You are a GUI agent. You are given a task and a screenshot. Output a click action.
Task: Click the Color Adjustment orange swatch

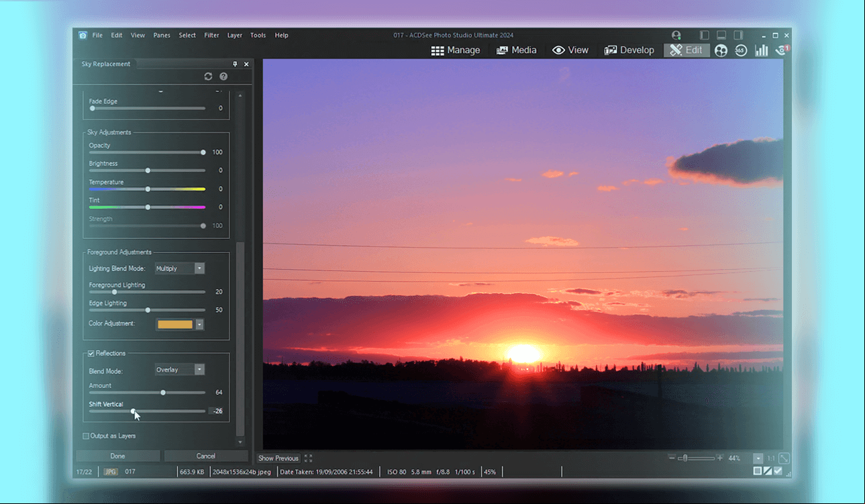175,325
